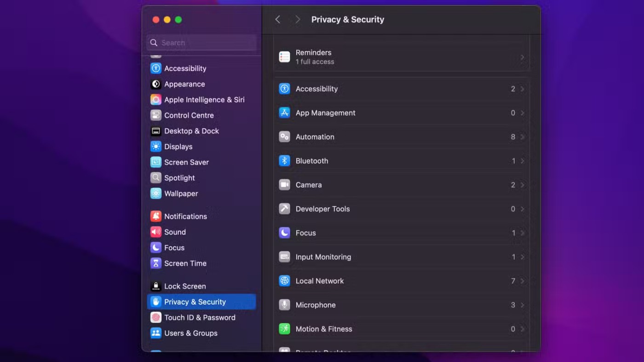Open Displays in the sidebar
644x362 pixels.
point(178,147)
